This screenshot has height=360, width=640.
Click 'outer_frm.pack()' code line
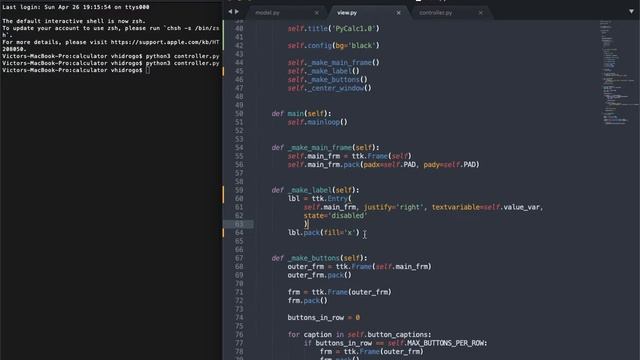(319, 275)
